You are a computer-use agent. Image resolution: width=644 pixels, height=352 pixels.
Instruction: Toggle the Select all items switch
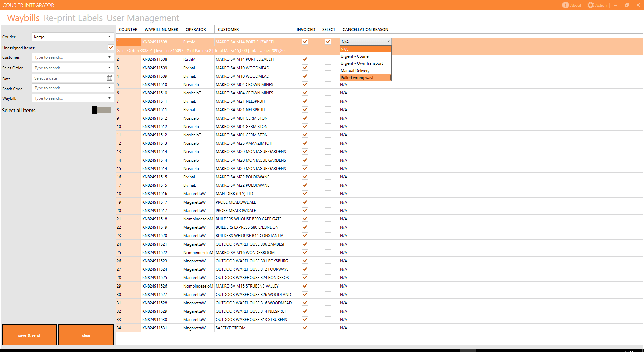pos(102,110)
